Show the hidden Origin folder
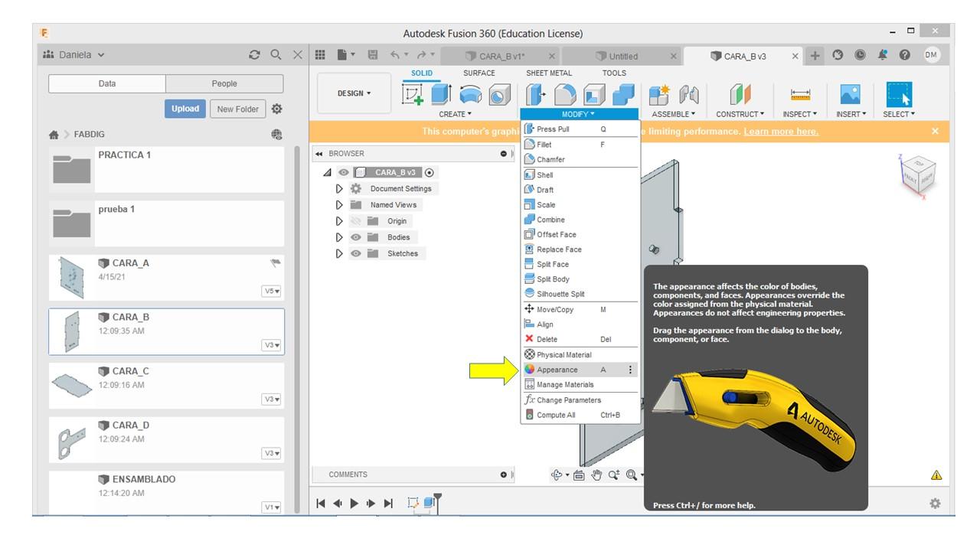980x551 pixels. tap(356, 221)
